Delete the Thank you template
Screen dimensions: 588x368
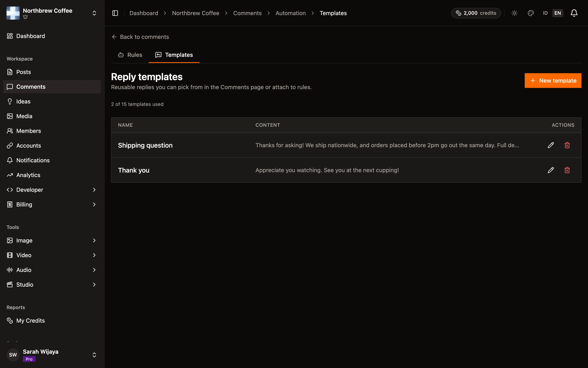click(x=567, y=170)
